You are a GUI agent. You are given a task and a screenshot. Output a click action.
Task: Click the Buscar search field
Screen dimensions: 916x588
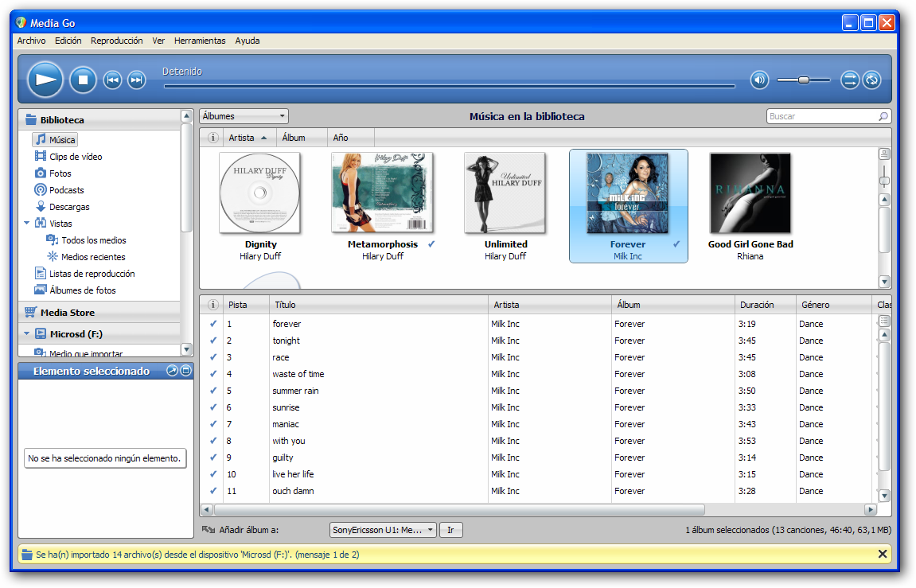828,116
